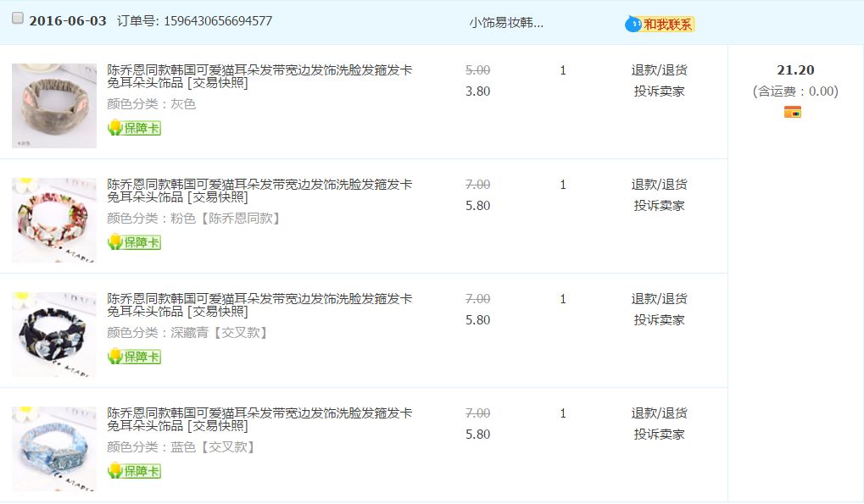Click the 和我联系 Wangwang chat icon
864x504 pixels.
click(660, 25)
